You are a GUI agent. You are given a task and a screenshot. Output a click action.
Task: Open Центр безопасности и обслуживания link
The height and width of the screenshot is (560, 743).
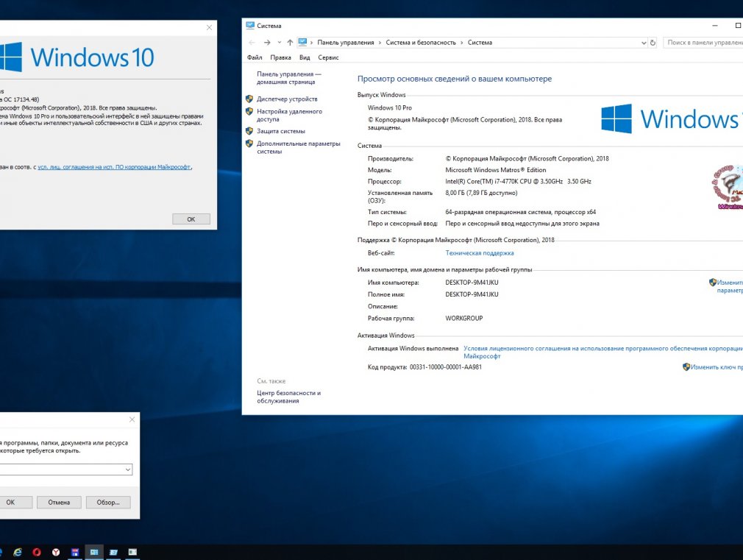(x=288, y=397)
